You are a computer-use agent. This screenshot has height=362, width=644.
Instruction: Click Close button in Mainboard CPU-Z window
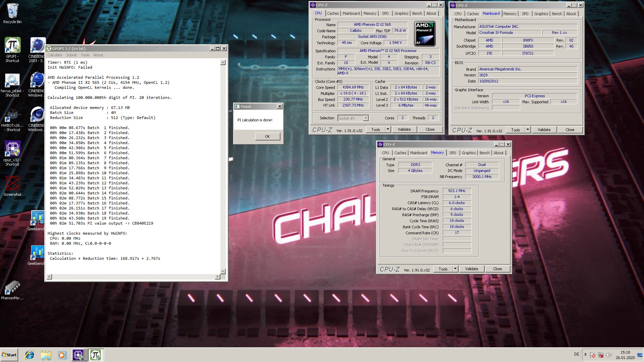[x=570, y=130]
